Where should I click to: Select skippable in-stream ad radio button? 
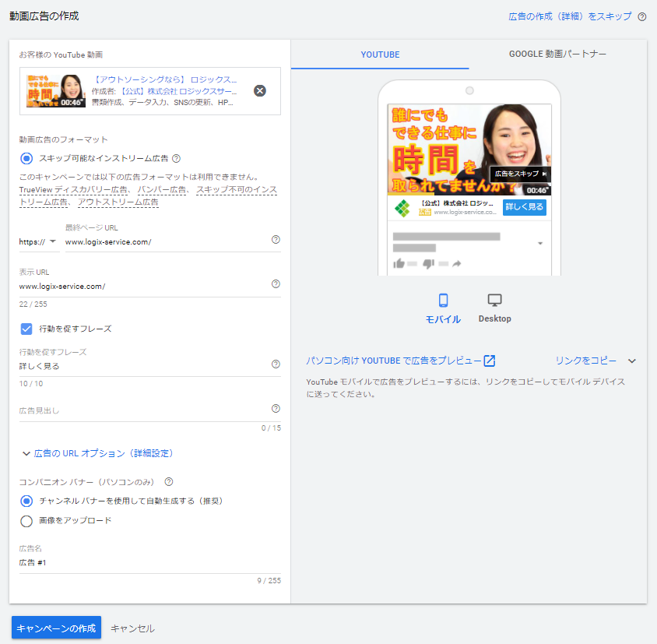coord(26,158)
